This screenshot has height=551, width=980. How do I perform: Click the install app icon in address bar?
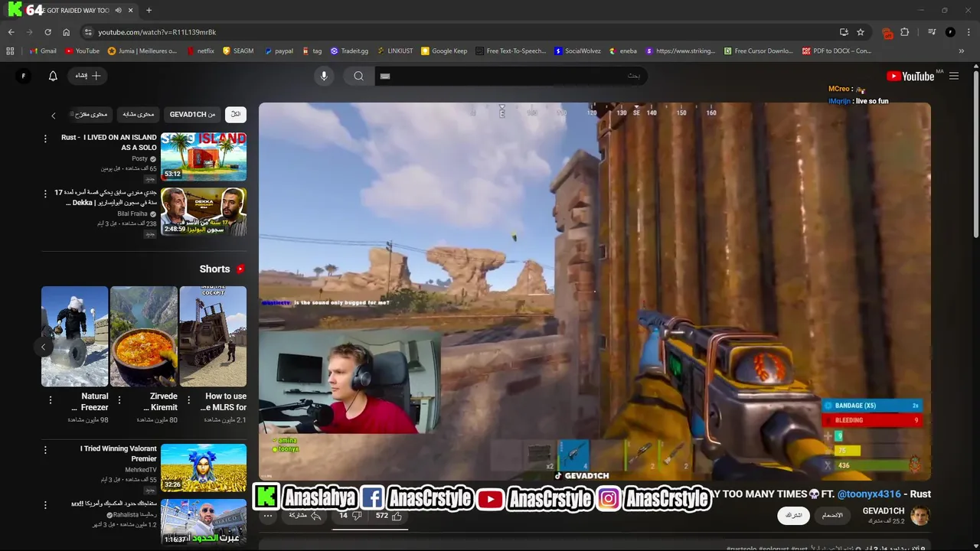(x=844, y=32)
